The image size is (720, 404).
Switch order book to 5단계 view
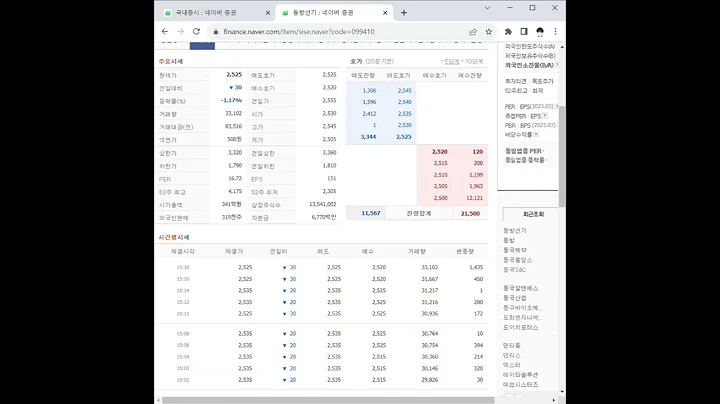(x=452, y=62)
